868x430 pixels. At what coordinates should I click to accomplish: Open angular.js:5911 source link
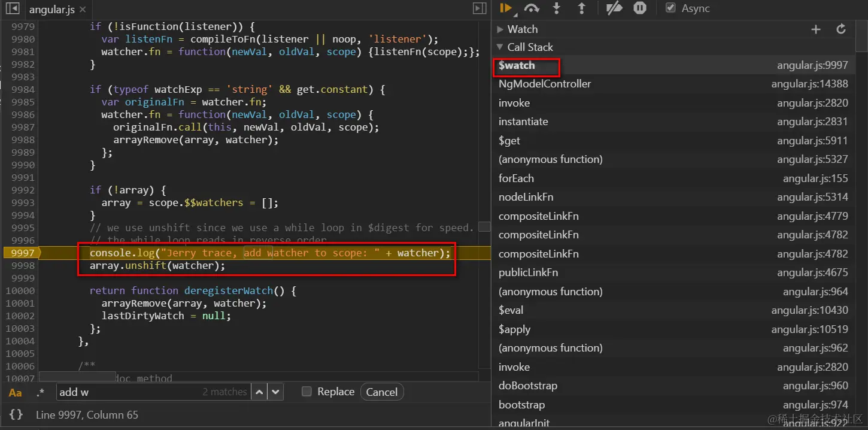[812, 141]
